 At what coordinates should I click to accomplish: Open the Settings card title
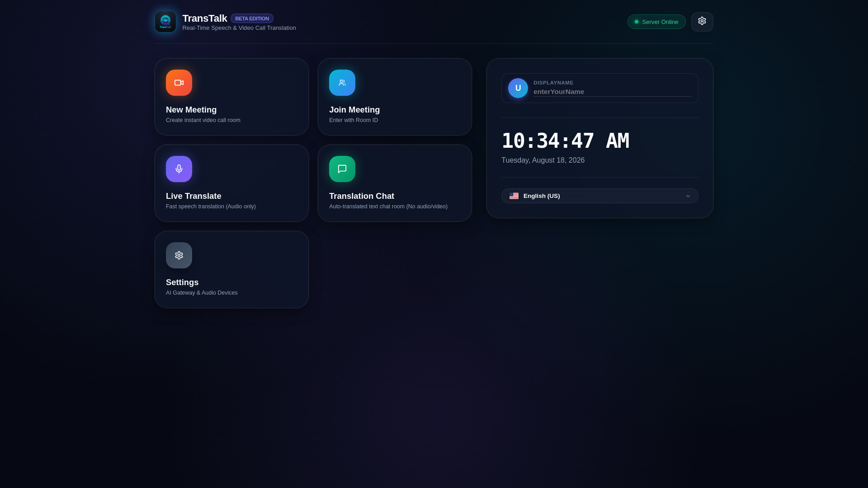pyautogui.click(x=182, y=282)
